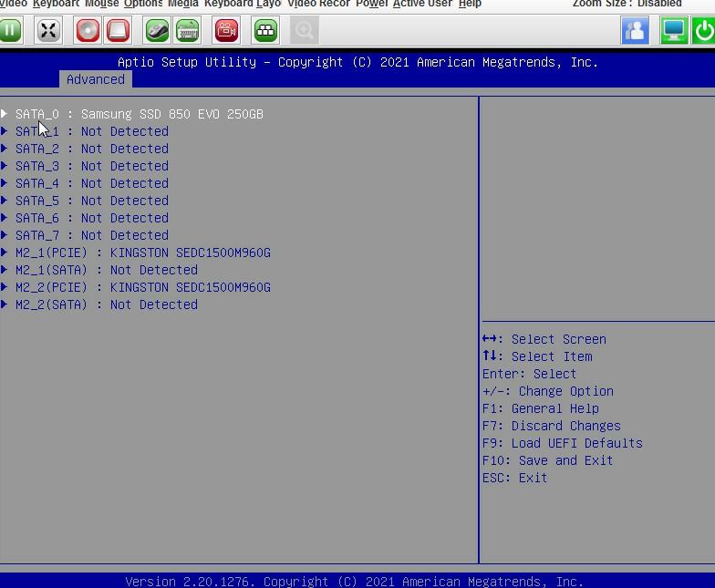Screen dimensions: 715x588
Task: Expand the SATA_6 entry arrow
Action: point(4,217)
